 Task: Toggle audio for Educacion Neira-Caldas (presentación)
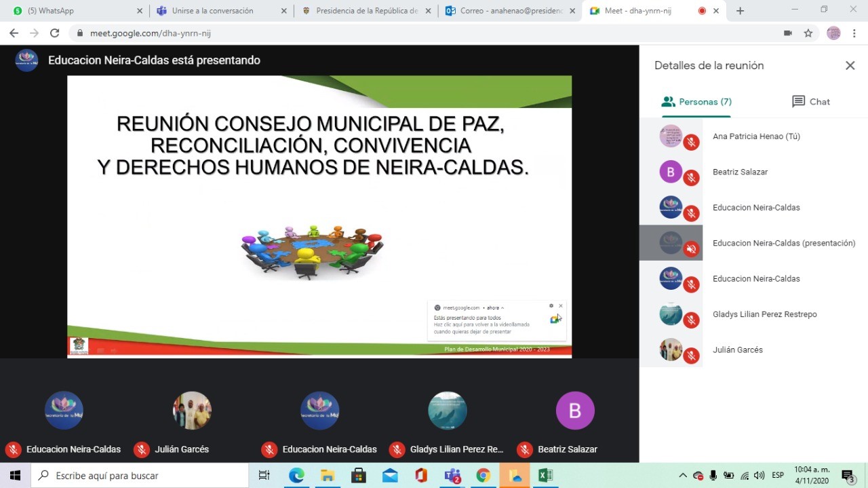pos(691,249)
